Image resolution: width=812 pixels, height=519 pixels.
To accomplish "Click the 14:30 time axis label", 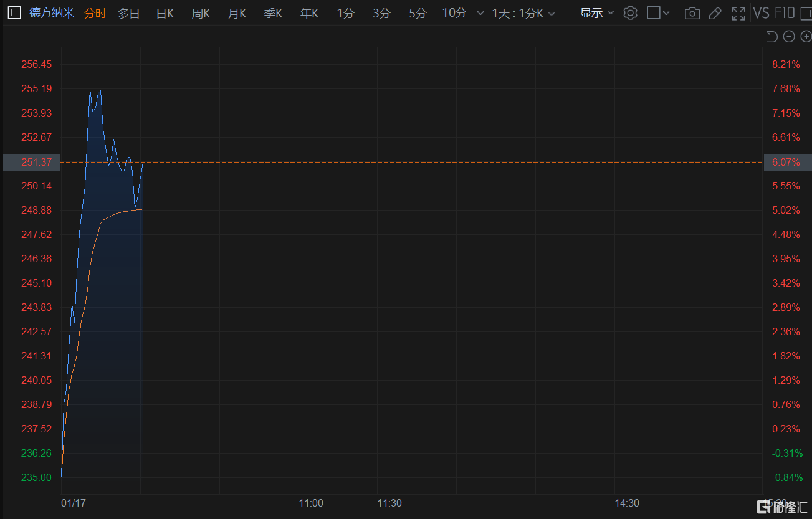I will [627, 503].
